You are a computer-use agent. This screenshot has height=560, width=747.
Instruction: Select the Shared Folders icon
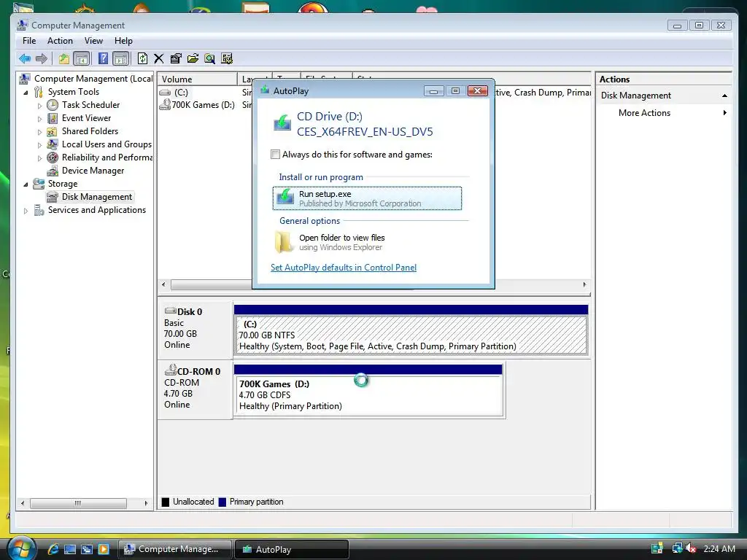click(x=53, y=131)
